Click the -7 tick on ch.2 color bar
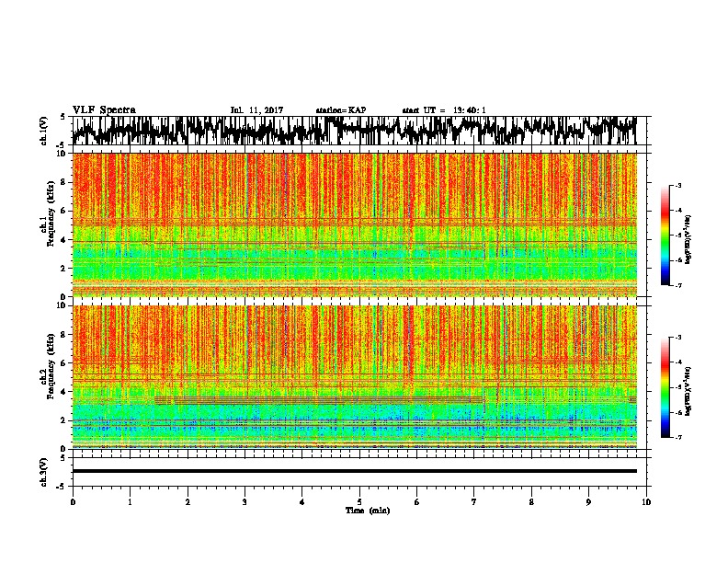The width and height of the screenshot is (728, 563). coord(677,437)
